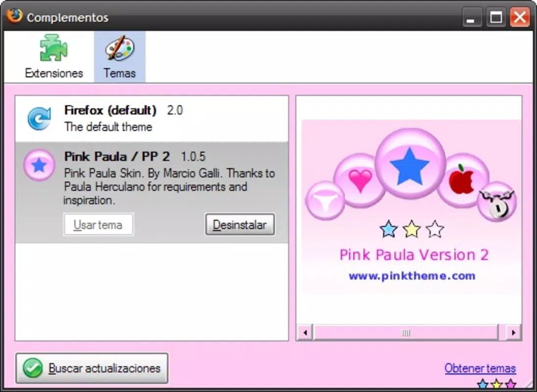Maximize the Complementos window

(496, 17)
